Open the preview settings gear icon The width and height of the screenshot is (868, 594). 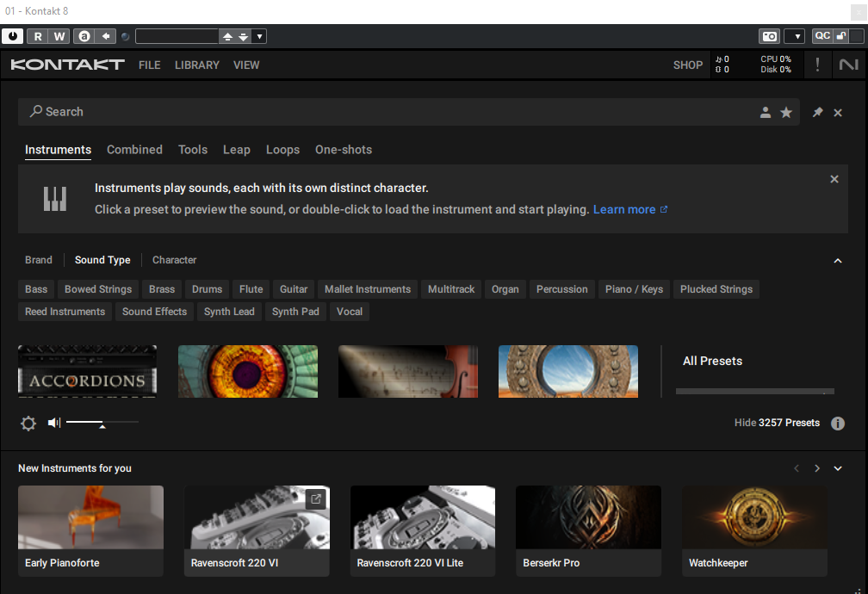point(28,424)
